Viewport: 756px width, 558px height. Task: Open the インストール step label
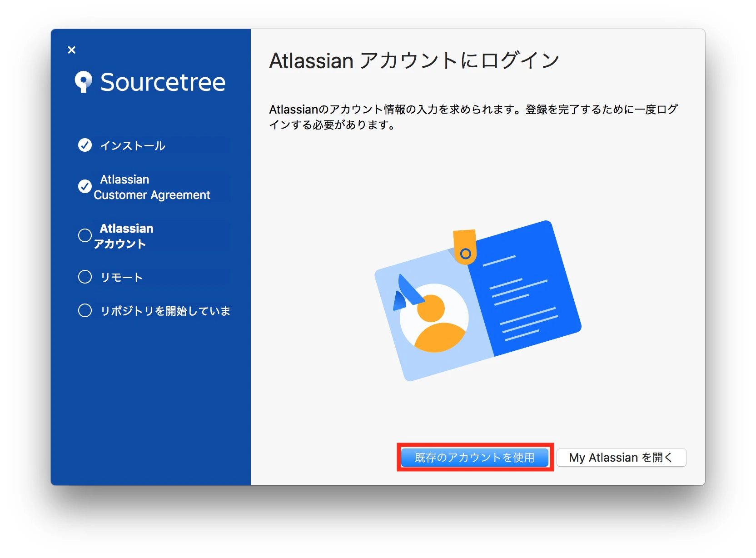point(133,145)
